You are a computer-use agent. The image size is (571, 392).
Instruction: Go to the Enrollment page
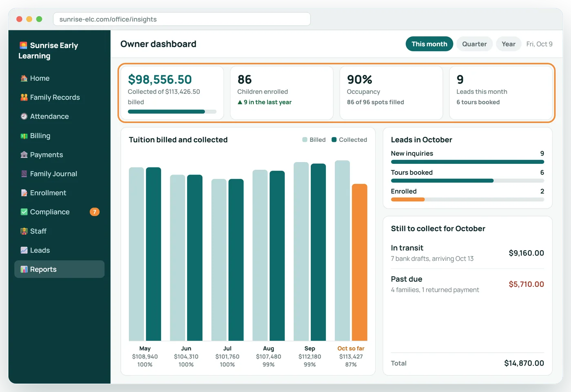click(60, 193)
